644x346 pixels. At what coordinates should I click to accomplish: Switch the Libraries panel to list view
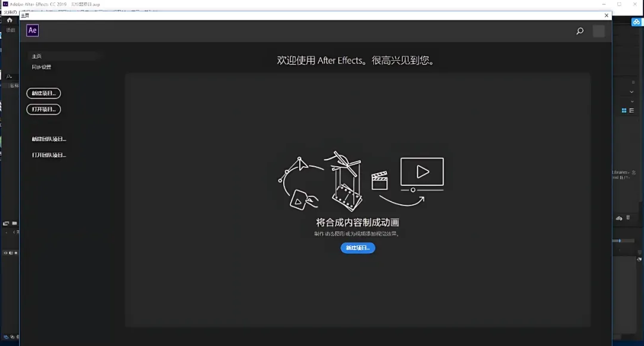(x=631, y=111)
